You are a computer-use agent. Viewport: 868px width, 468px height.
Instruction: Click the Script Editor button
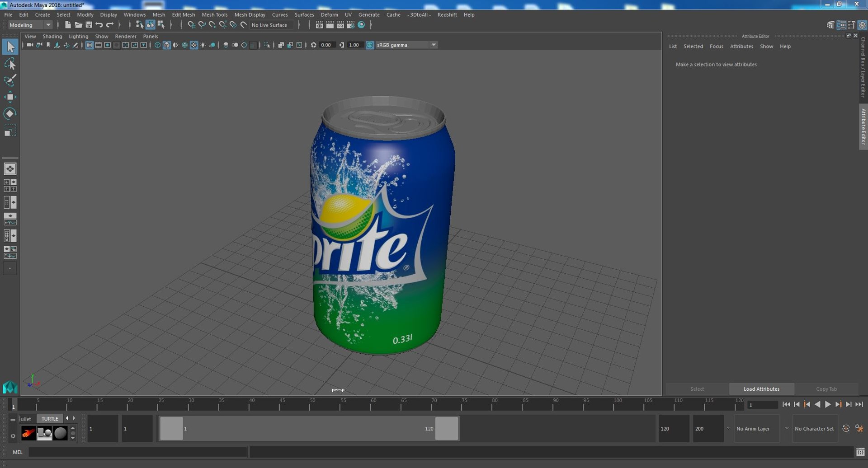pyautogui.click(x=860, y=452)
